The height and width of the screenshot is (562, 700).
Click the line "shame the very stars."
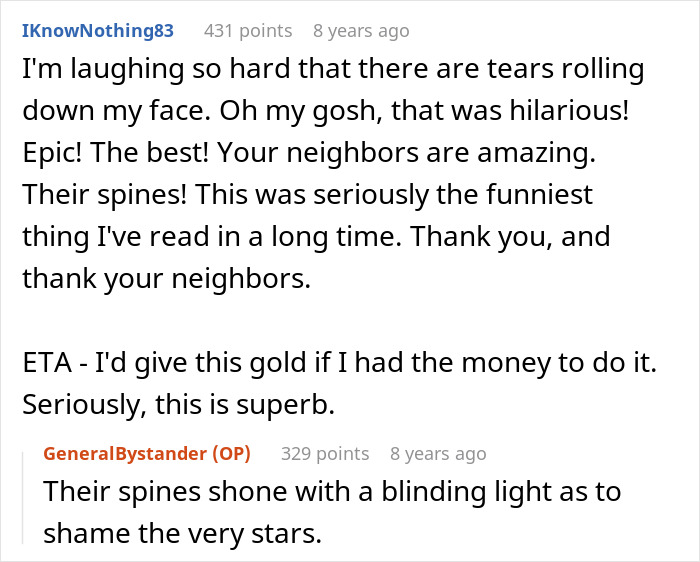pyautogui.click(x=182, y=534)
